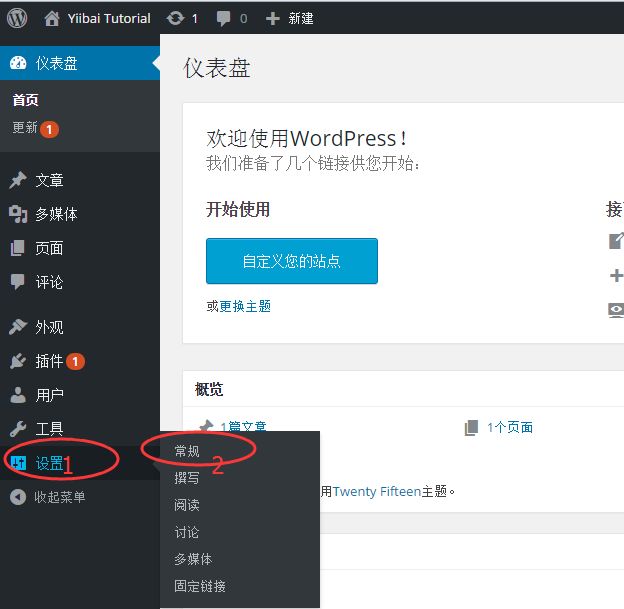The image size is (624, 609).
Task: Open the Yiibai Tutorial home icon
Action: pyautogui.click(x=52, y=18)
